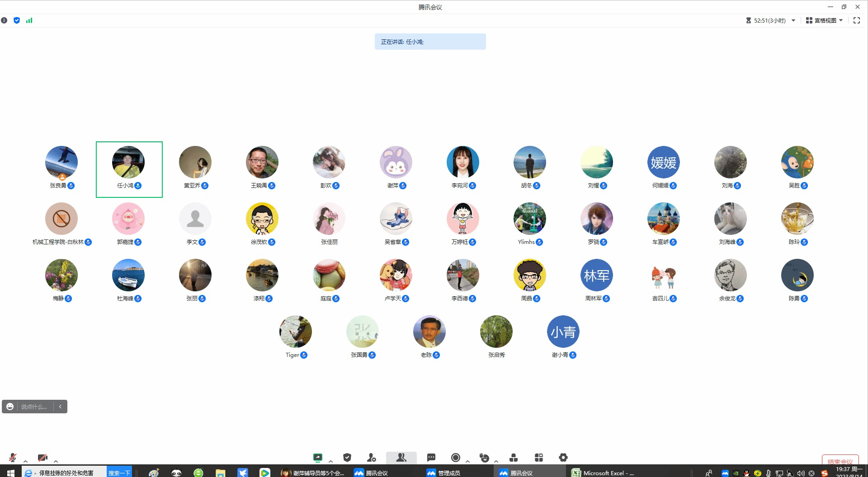Turn on the camera
Screen dimensions: 868x477
[x=42, y=458]
